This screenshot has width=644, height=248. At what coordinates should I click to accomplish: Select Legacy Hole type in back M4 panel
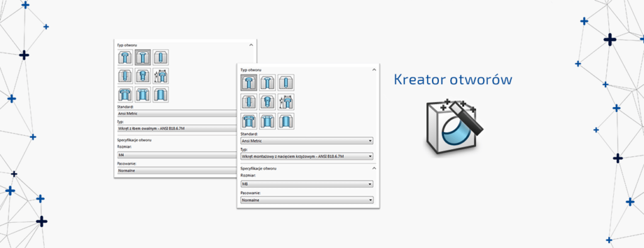[x=160, y=76]
